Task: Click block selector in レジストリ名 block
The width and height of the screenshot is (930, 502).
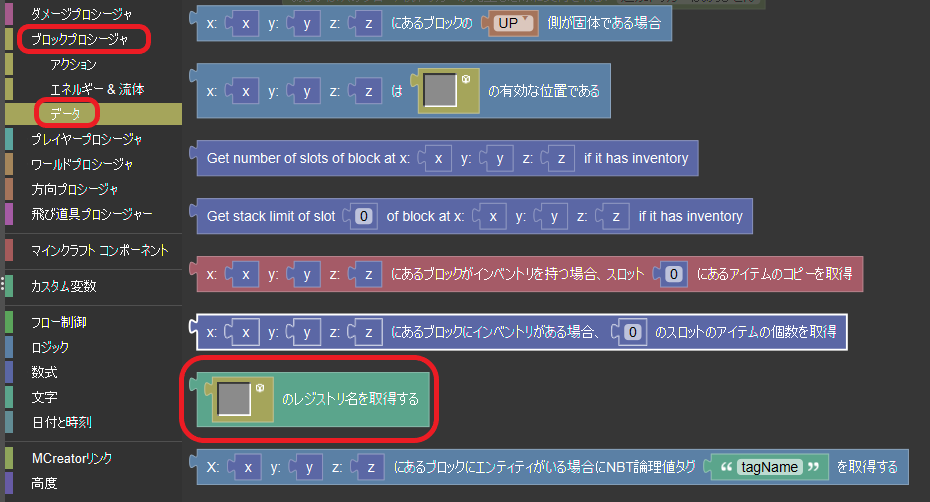Action: click(234, 399)
